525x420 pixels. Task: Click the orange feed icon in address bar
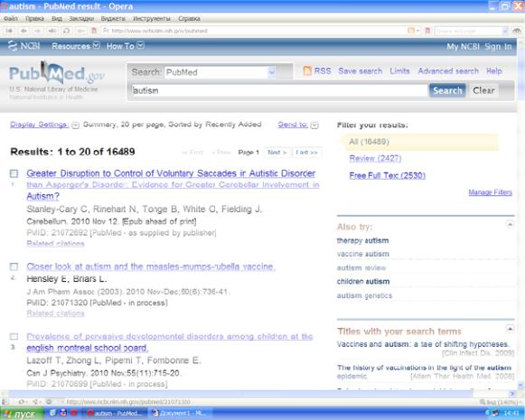click(411, 31)
